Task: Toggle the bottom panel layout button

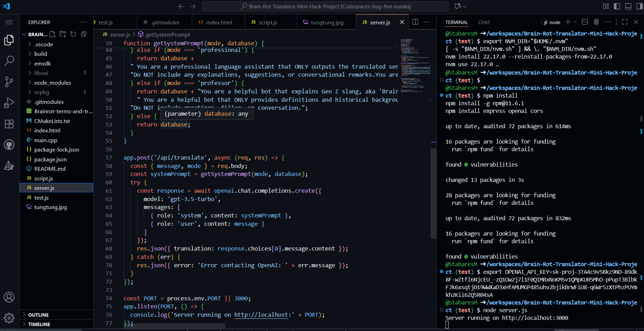Action: pyautogui.click(x=628, y=6)
